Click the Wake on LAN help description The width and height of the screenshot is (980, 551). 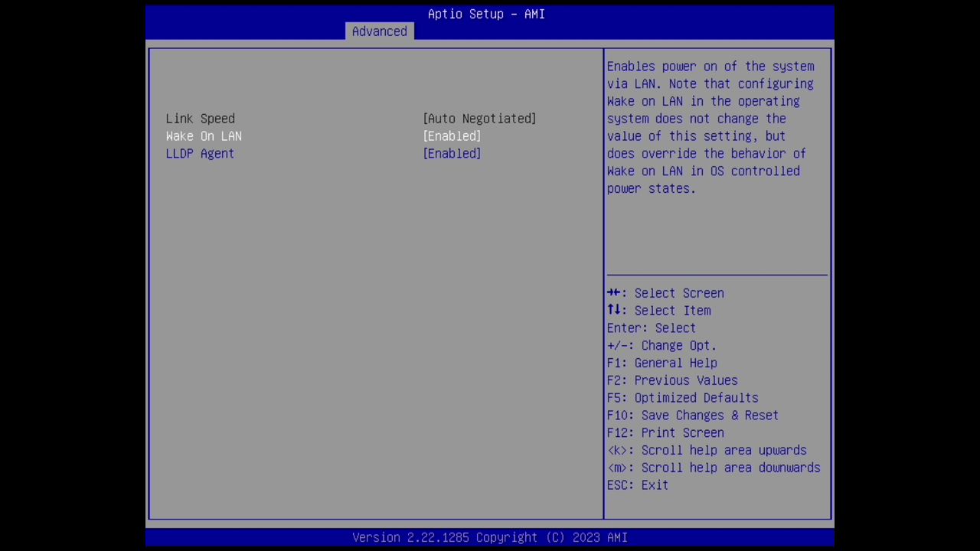710,127
